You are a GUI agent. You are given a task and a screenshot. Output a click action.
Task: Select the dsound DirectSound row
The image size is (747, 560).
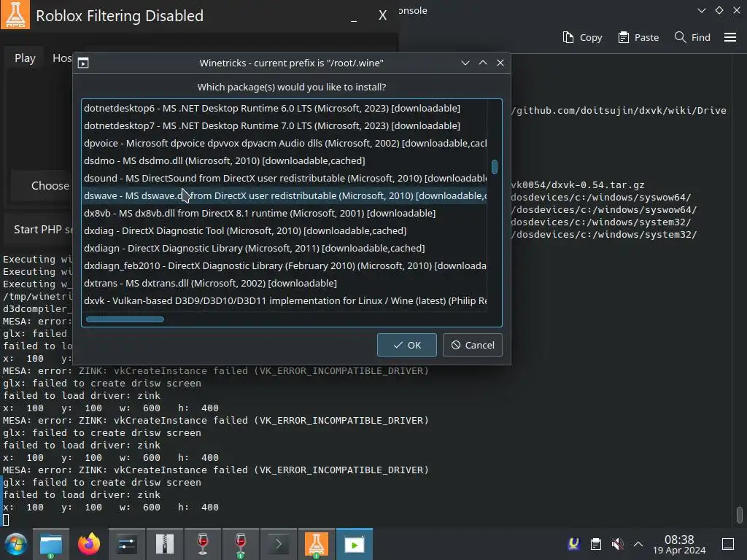pos(285,178)
